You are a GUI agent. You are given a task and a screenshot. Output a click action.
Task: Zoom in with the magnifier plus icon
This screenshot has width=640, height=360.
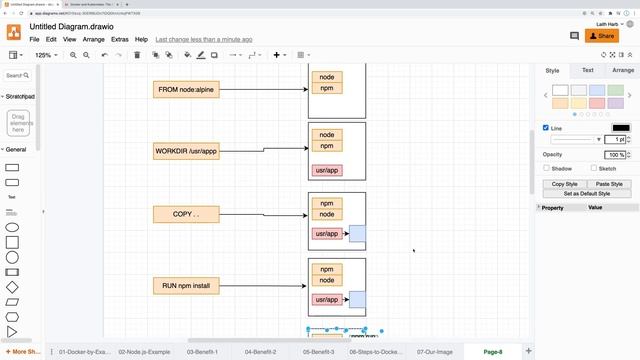[73, 55]
